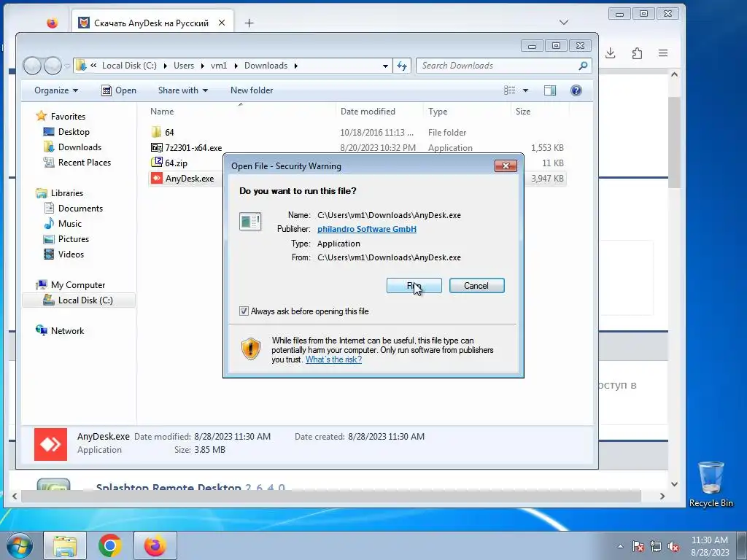Click the muted volume tray icon
Viewport: 747px width, 560px height.
673,547
